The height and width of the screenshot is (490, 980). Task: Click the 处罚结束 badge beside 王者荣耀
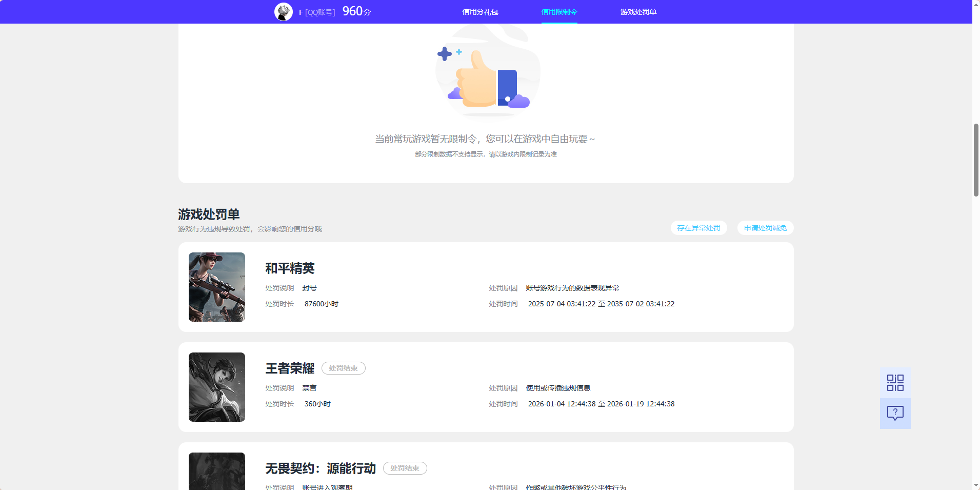coord(344,368)
